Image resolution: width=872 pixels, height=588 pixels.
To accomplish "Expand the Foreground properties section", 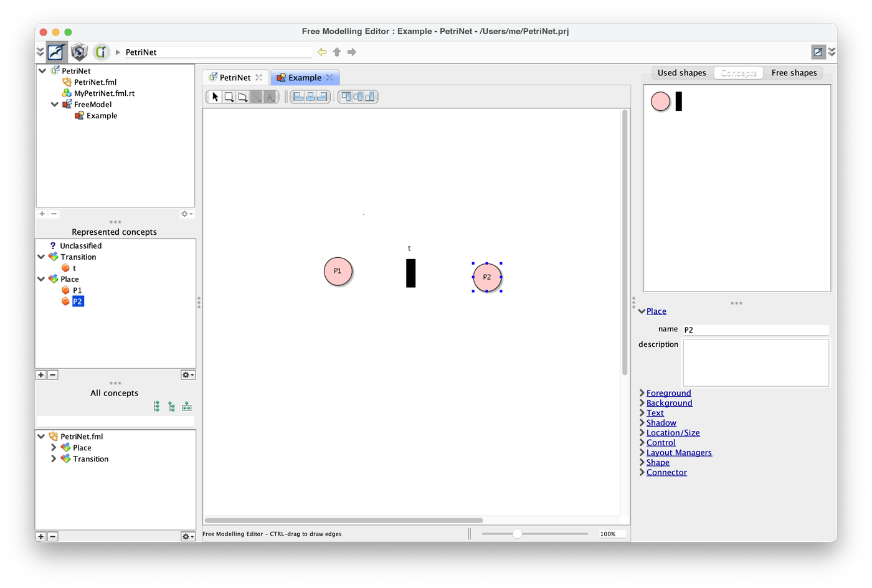I will point(642,393).
